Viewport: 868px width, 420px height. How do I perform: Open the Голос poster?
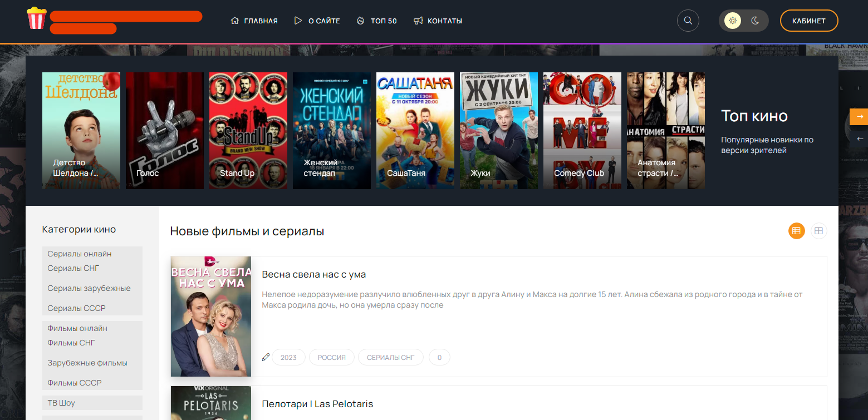pos(165,131)
